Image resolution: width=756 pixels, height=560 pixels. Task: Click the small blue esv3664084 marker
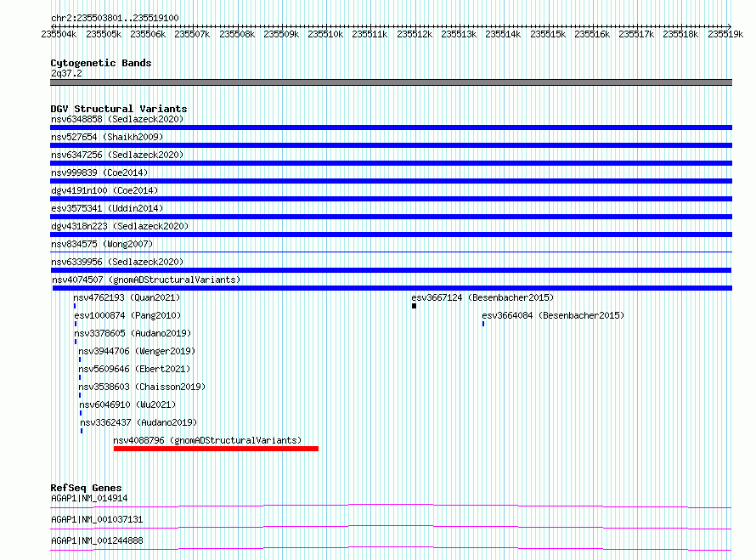(x=483, y=324)
